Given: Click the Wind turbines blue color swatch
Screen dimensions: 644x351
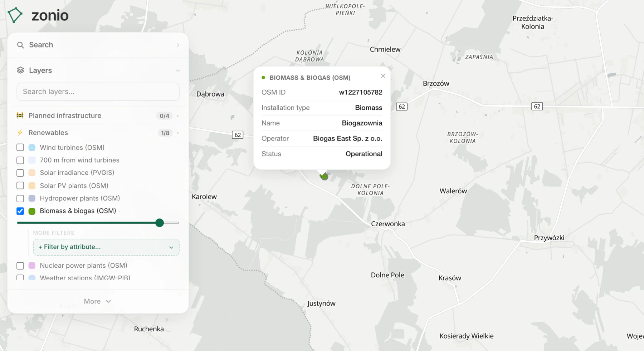Looking at the screenshot, I should tap(32, 148).
